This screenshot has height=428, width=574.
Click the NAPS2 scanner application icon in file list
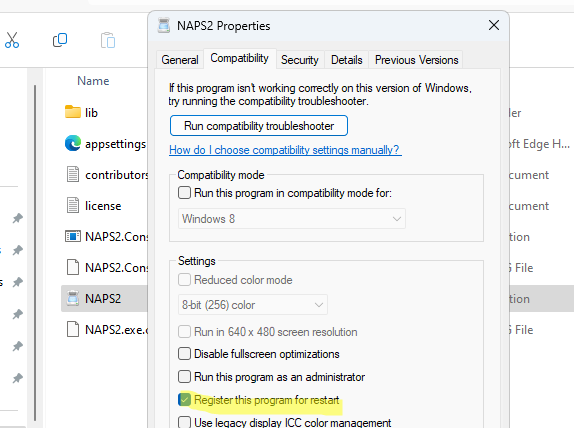(x=73, y=298)
